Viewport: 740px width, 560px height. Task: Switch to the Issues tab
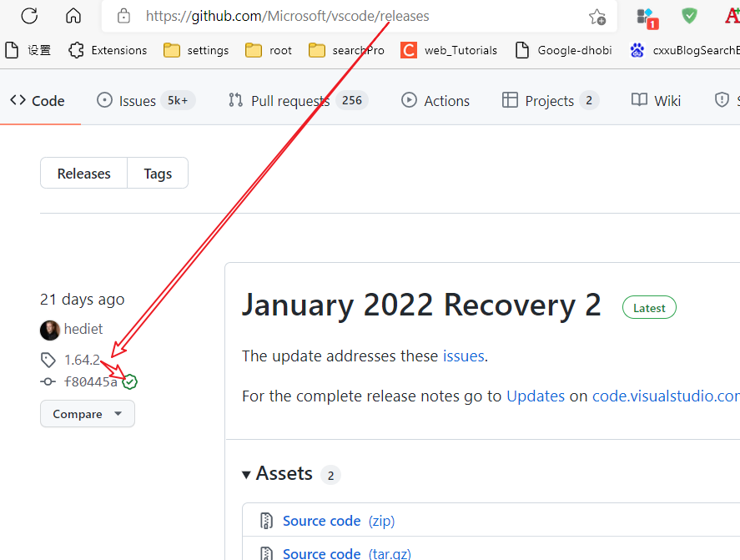tap(146, 101)
